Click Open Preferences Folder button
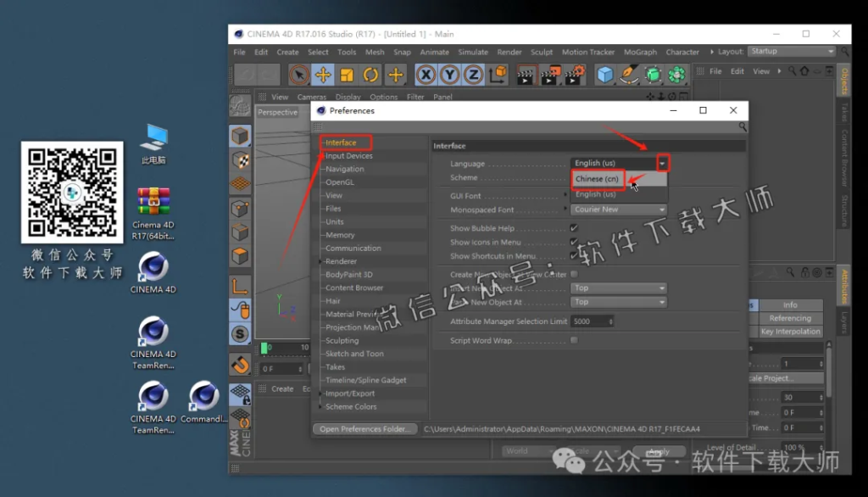Image resolution: width=868 pixels, height=497 pixels. tap(365, 428)
